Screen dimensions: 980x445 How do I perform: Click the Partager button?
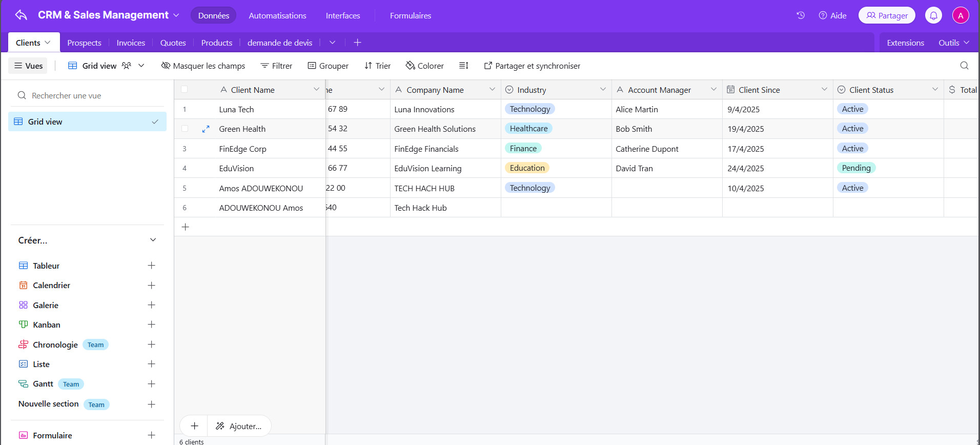pyautogui.click(x=887, y=15)
